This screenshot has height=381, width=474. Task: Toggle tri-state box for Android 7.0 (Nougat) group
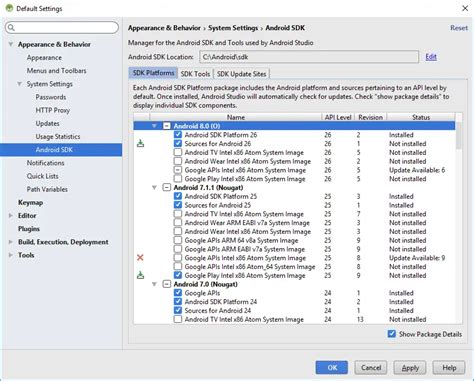tap(167, 284)
